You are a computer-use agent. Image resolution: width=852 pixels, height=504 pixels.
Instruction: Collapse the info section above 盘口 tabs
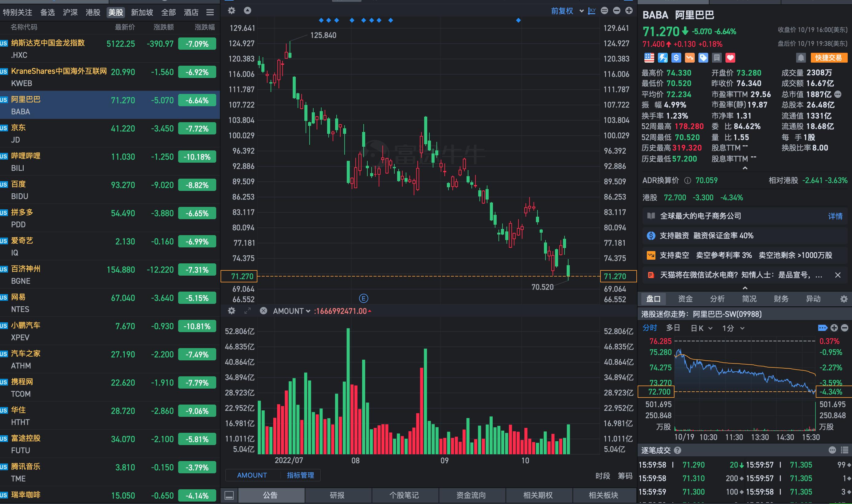point(745,288)
